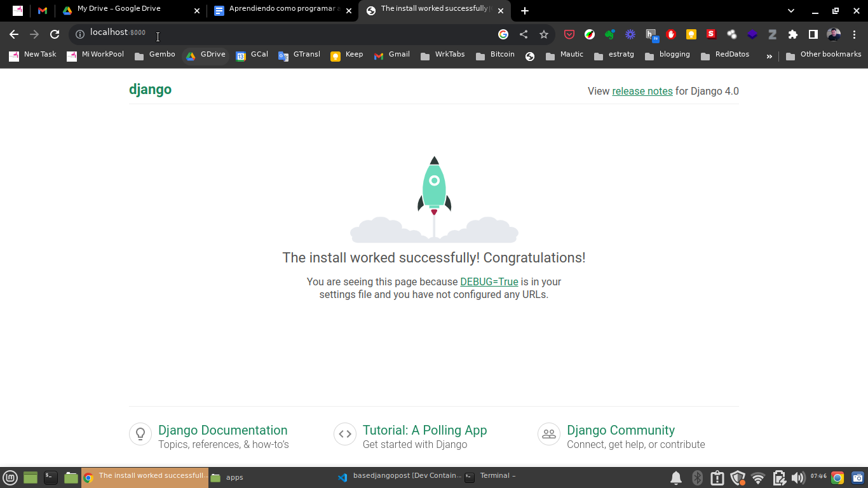This screenshot has height=488, width=868.
Task: Open Django Documentation link
Action: (x=222, y=430)
